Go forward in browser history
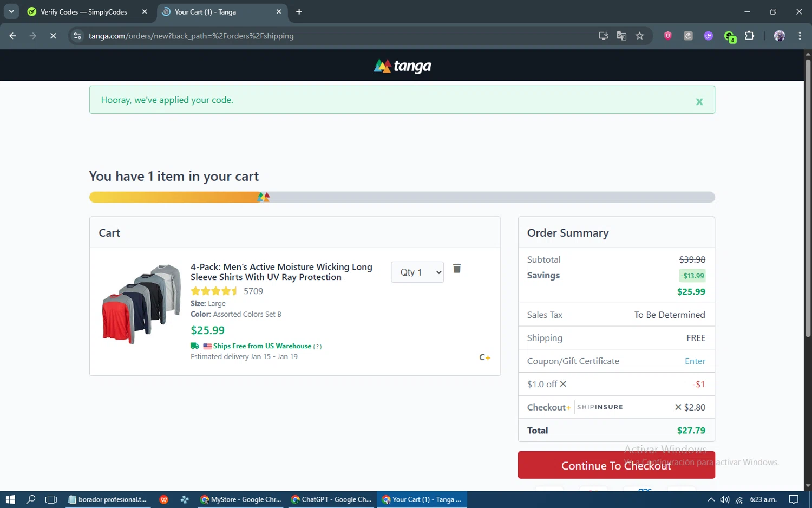This screenshot has width=812, height=508. coord(33,36)
